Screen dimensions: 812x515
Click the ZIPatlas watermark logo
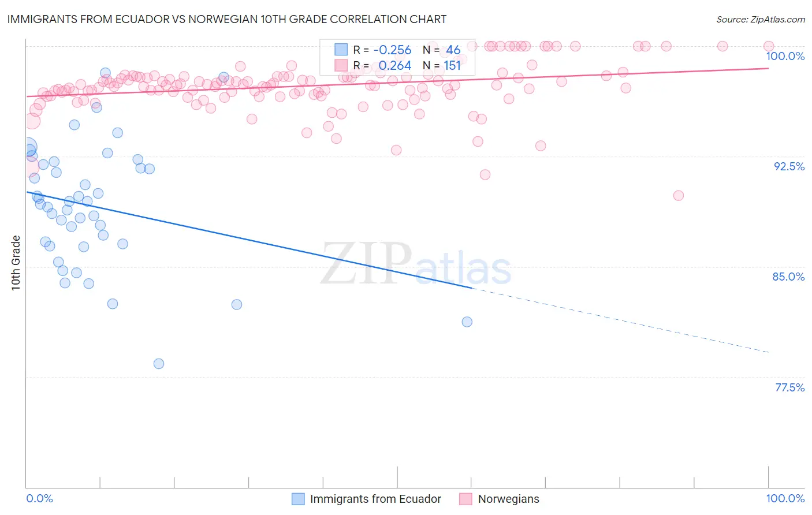pyautogui.click(x=416, y=264)
